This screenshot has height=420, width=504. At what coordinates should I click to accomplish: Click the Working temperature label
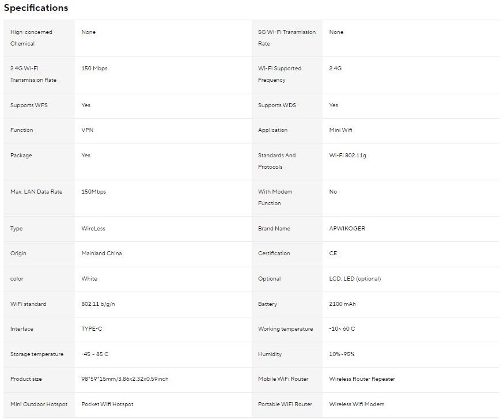pos(285,329)
